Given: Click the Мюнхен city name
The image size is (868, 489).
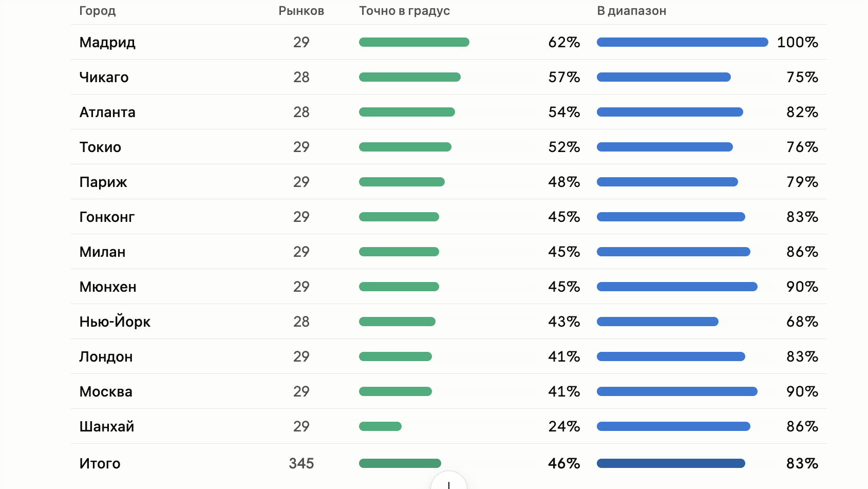Looking at the screenshot, I should tap(108, 287).
